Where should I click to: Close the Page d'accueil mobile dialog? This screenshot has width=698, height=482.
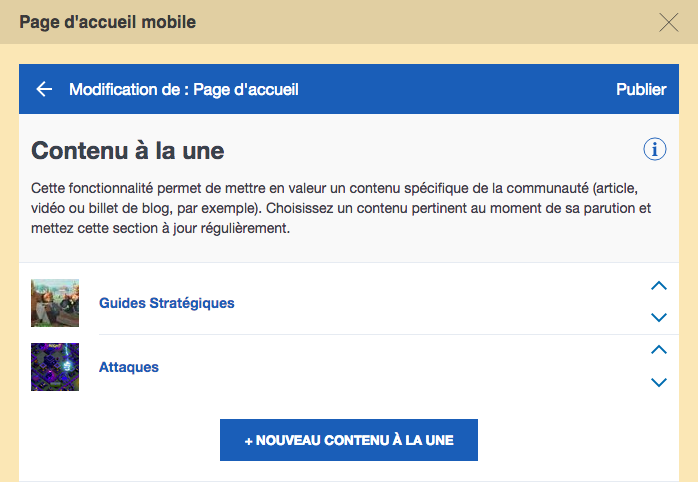point(668,22)
